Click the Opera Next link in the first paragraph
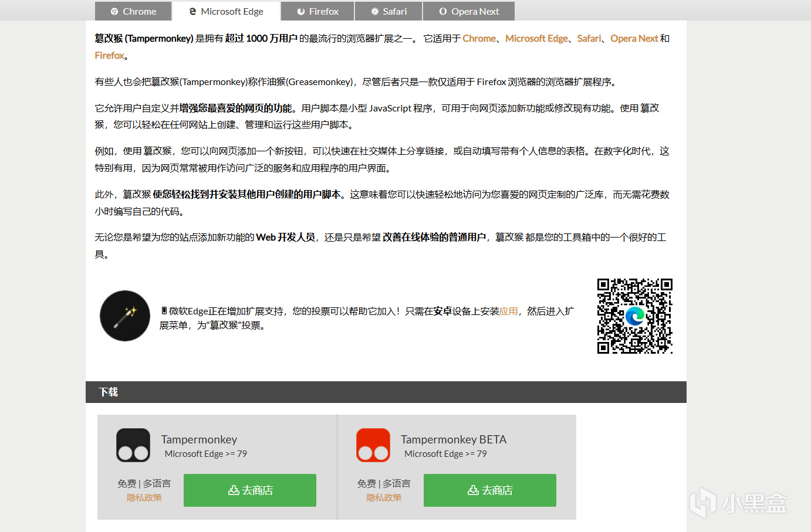The height and width of the screenshot is (532, 811). (x=634, y=38)
